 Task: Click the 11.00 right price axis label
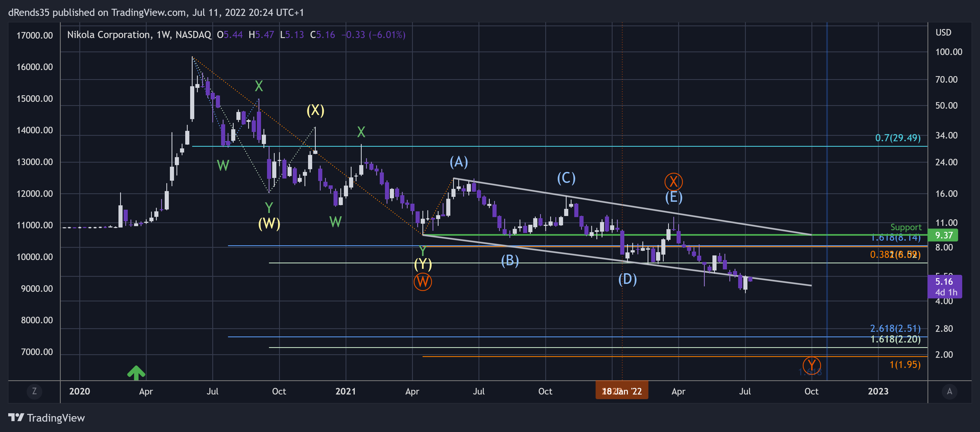tap(946, 223)
